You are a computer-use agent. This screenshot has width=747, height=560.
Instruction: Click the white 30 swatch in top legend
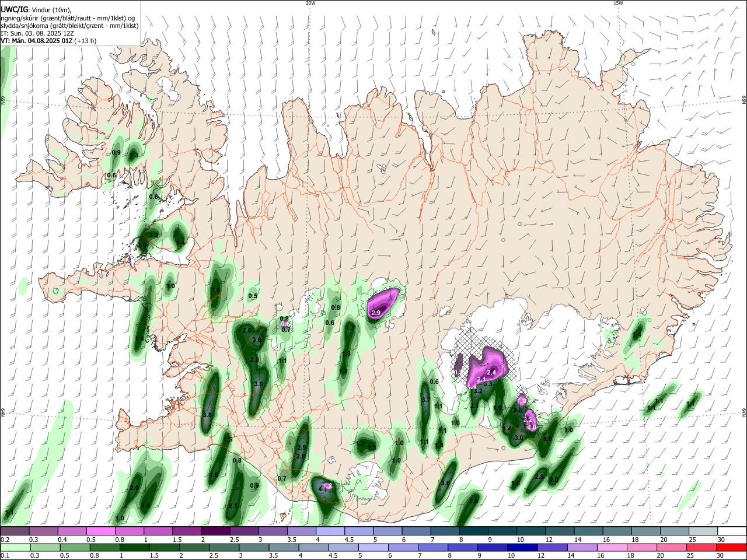pos(732,531)
